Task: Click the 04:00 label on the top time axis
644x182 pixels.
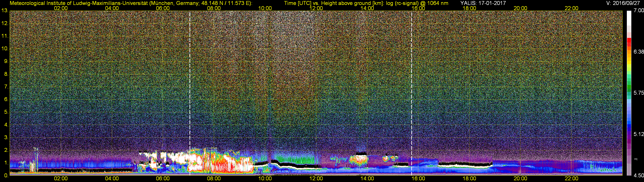Action: coord(112,8)
